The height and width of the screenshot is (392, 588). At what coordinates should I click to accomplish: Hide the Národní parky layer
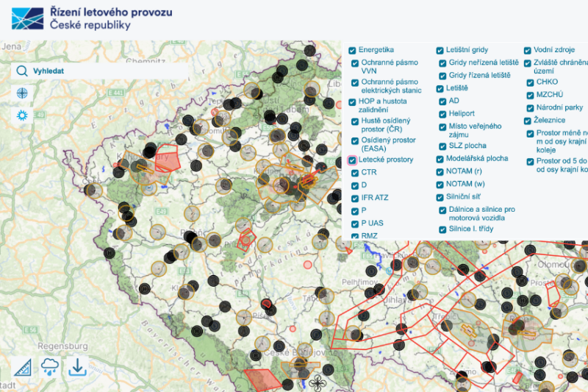pos(530,108)
